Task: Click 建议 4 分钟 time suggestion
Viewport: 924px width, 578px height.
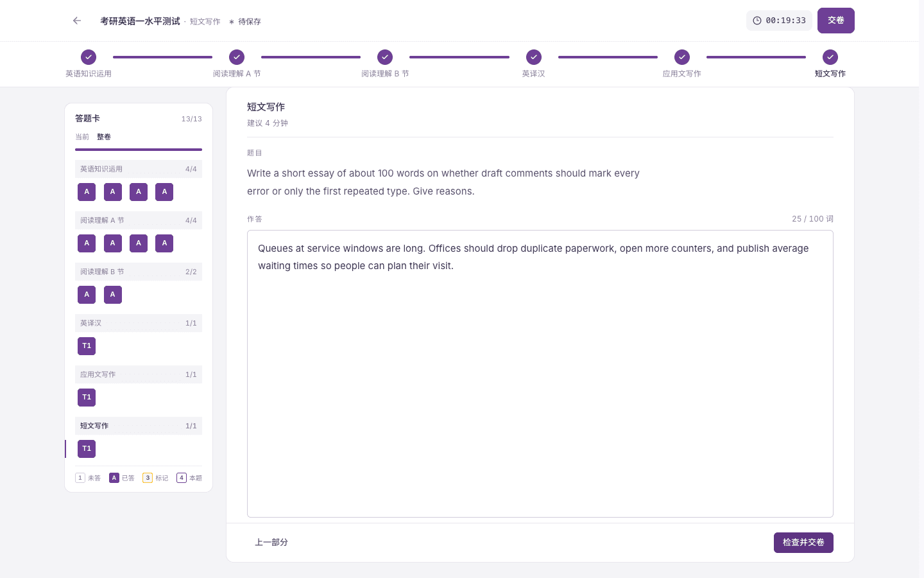Action: (268, 123)
